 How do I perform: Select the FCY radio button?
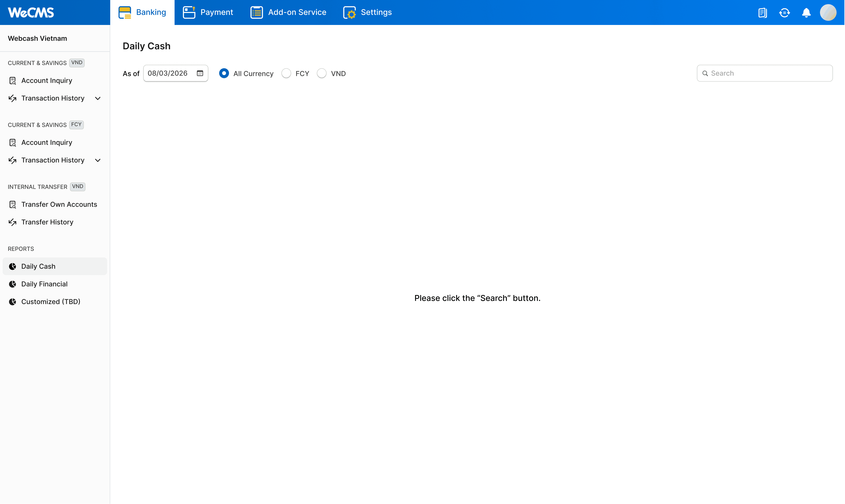pos(286,73)
